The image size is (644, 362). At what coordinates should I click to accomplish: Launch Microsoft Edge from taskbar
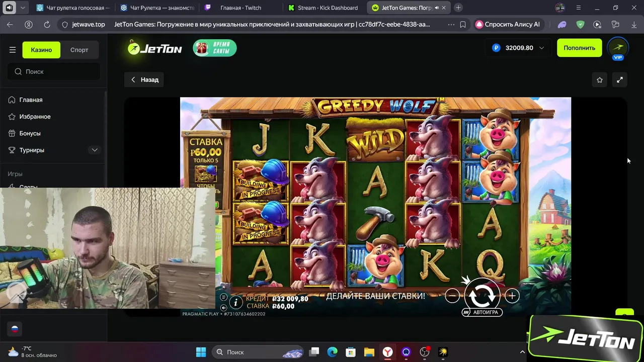pos(333,352)
